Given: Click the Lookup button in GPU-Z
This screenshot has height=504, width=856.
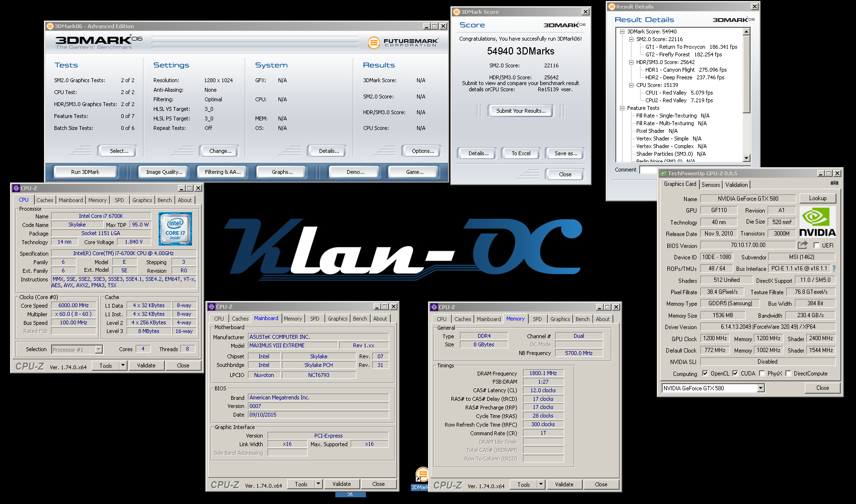Looking at the screenshot, I should tap(817, 198).
